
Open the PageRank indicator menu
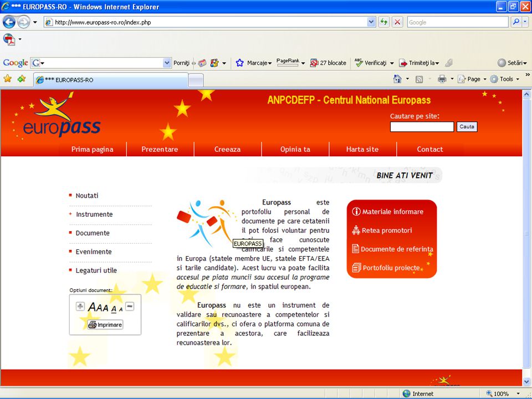tap(290, 63)
